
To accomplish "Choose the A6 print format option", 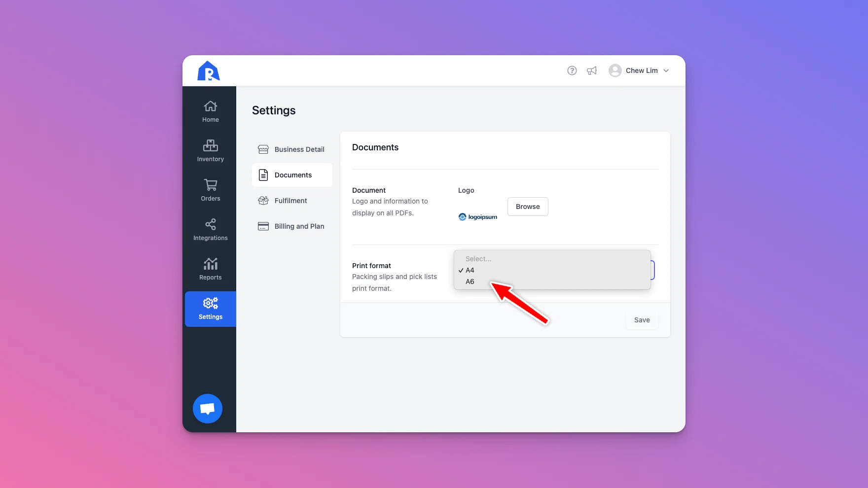I will (x=552, y=281).
